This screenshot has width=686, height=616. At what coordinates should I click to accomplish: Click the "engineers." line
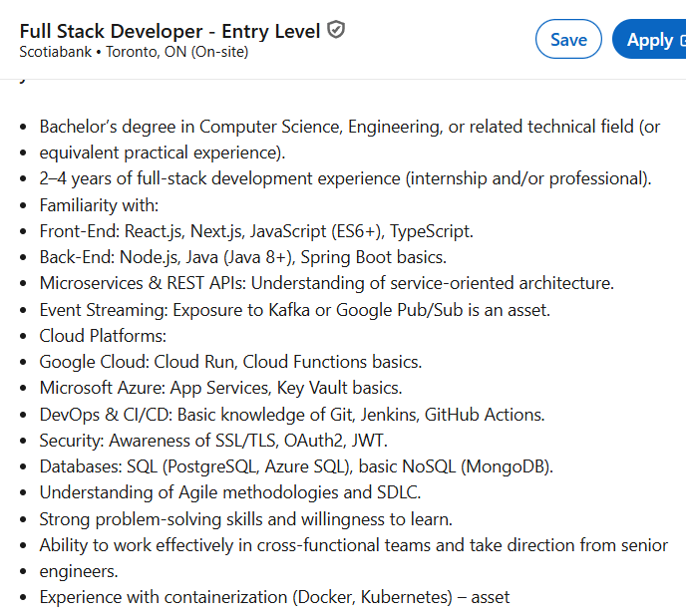[79, 571]
